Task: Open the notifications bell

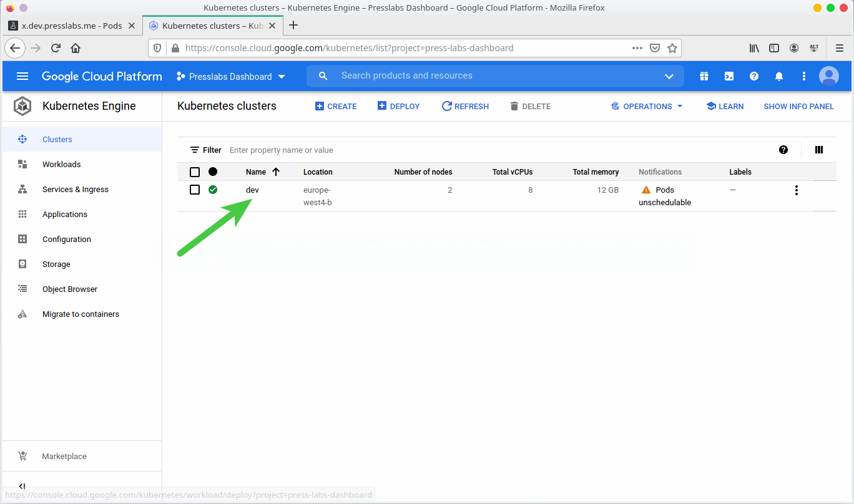Action: point(779,76)
